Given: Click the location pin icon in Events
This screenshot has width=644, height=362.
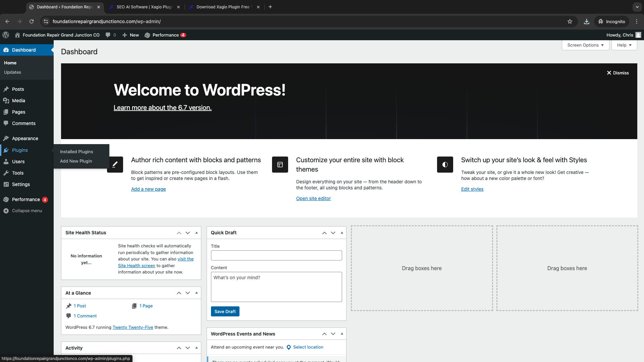Looking at the screenshot, I should (x=288, y=347).
